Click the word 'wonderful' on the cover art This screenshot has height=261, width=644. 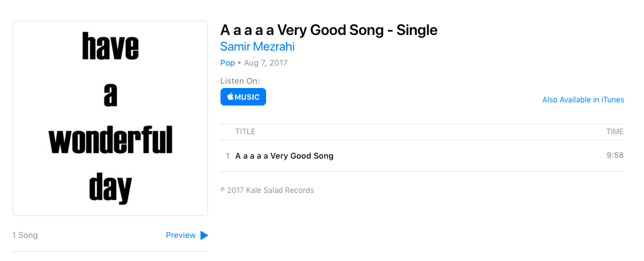[111, 142]
